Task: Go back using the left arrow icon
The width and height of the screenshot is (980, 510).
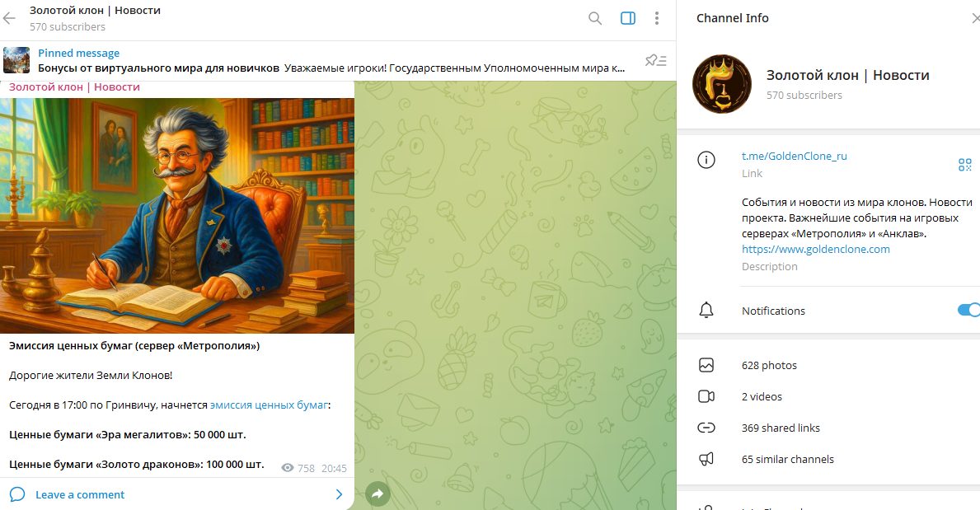Action: coord(9,19)
